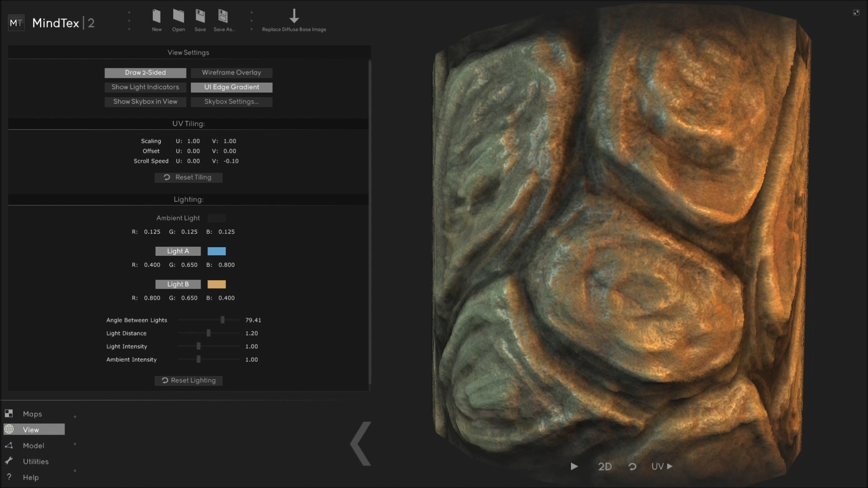
Task: Toggle Show Light Indicators
Action: click(x=145, y=87)
